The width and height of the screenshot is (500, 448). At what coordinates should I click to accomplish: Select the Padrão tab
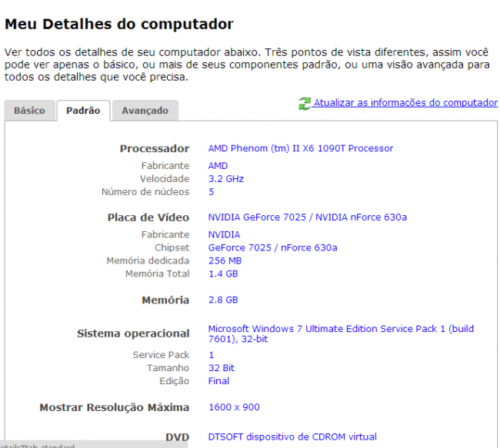[x=83, y=111]
